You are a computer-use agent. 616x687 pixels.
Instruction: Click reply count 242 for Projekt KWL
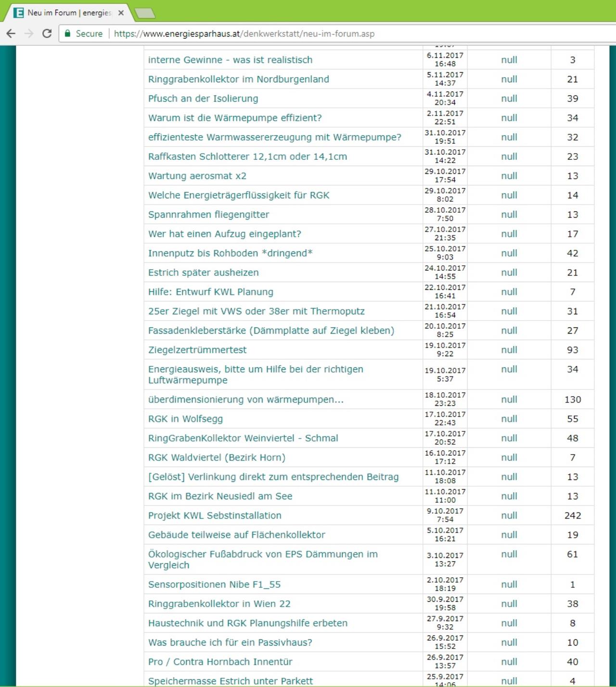pos(573,516)
